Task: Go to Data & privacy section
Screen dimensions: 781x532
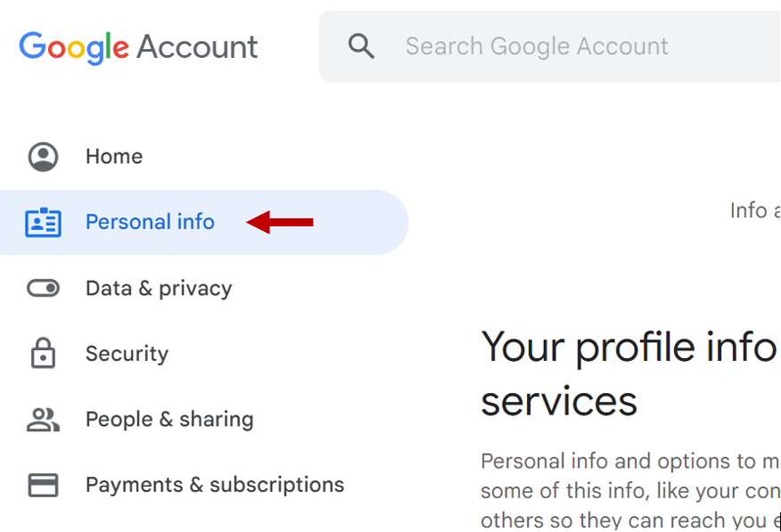Action: (159, 288)
